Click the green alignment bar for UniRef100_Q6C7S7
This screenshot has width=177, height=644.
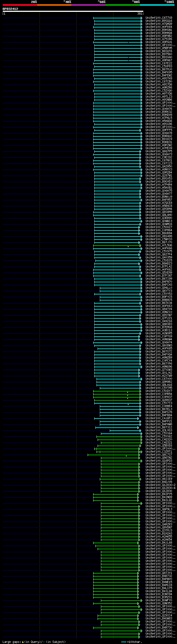tap(114, 455)
